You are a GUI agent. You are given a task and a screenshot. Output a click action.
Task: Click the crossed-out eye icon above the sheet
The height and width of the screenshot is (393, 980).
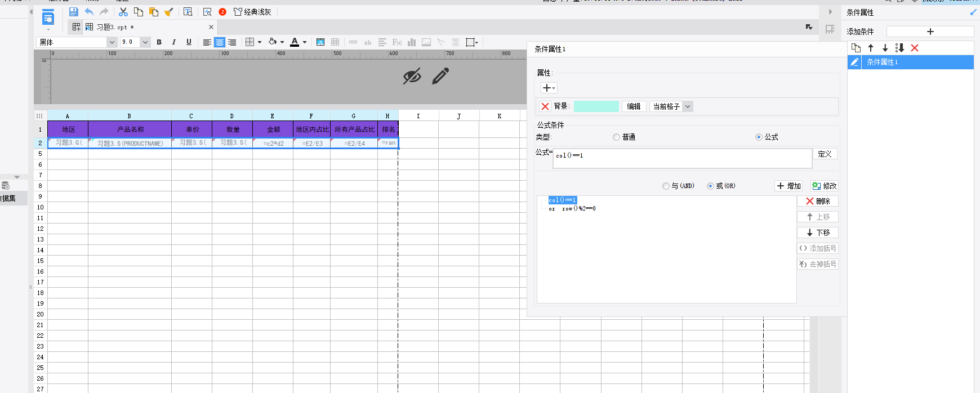coord(412,76)
